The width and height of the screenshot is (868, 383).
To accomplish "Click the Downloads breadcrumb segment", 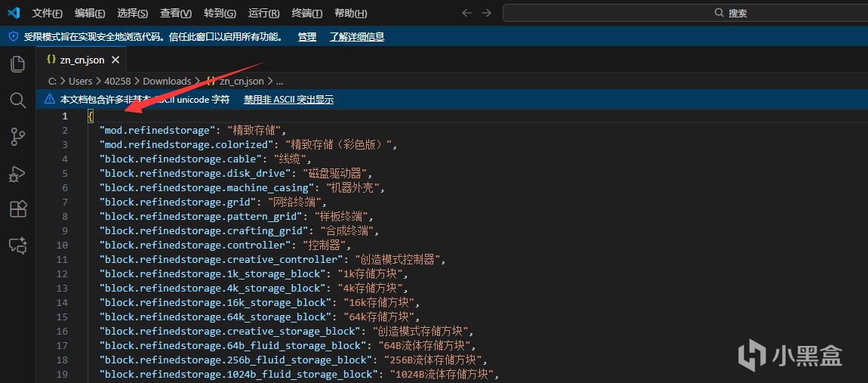I will tap(167, 81).
